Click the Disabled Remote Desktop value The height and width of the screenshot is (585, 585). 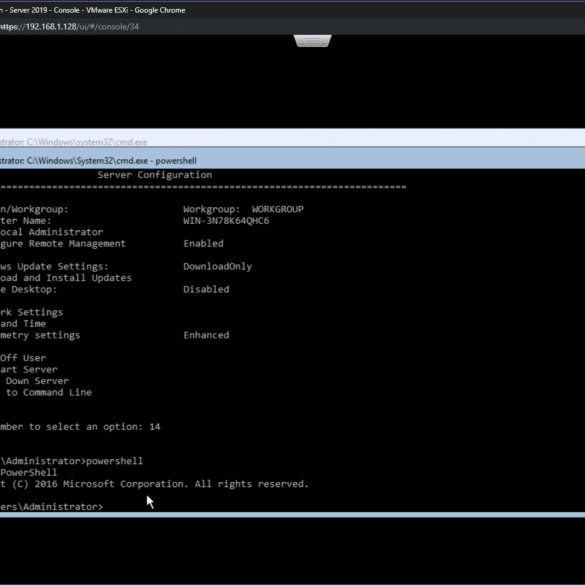tap(206, 290)
